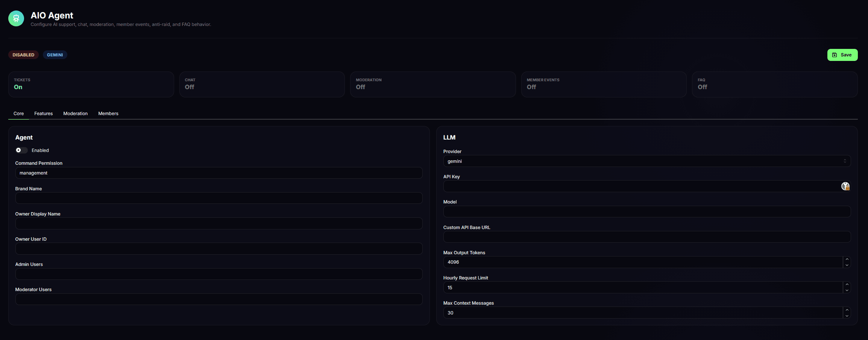The width and height of the screenshot is (868, 340).
Task: Focus the Brand Name input field
Action: point(219,198)
